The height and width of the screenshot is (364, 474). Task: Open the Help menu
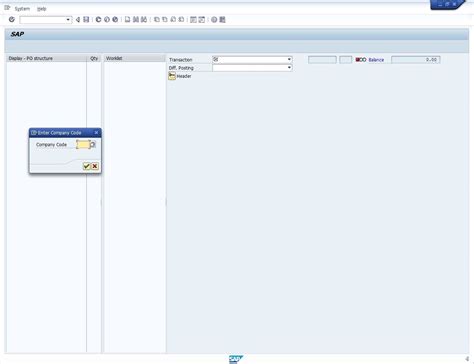coord(42,9)
